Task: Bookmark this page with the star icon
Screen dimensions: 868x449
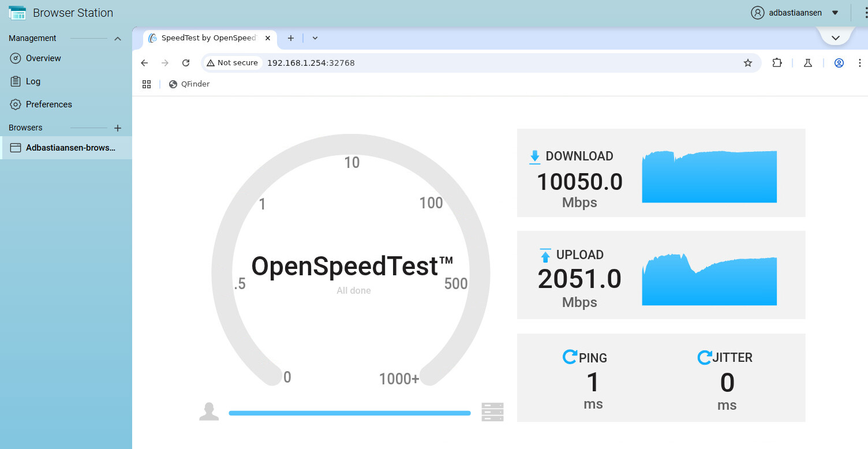Action: 748,63
